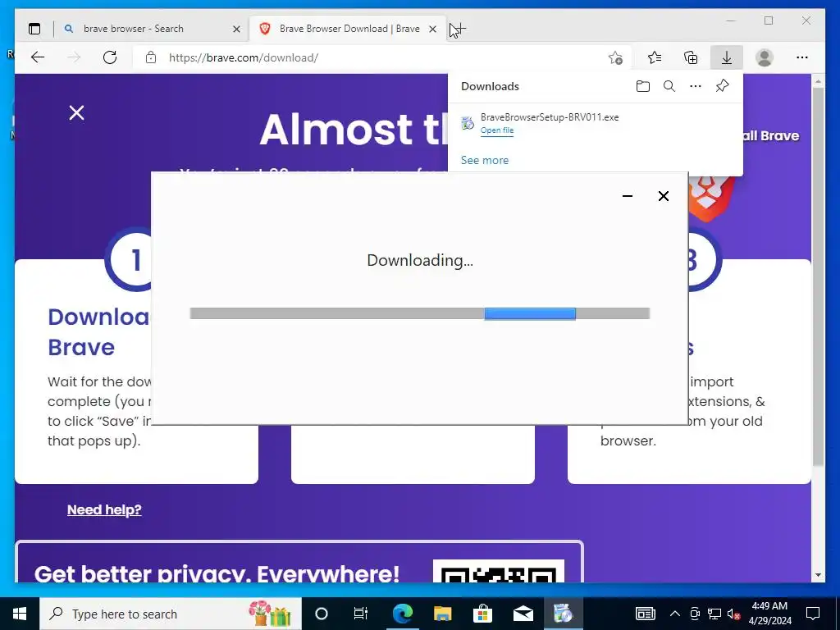Click See more in Downloads panel
840x630 pixels.
(485, 160)
